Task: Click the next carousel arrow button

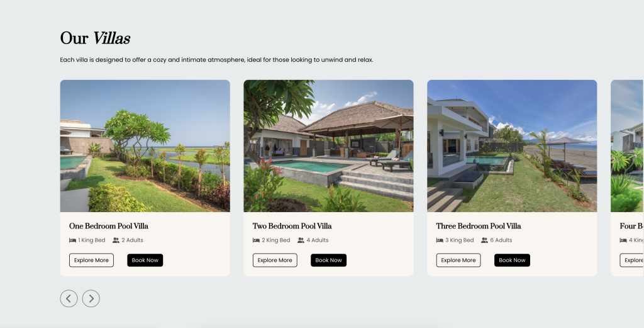Action: click(91, 298)
